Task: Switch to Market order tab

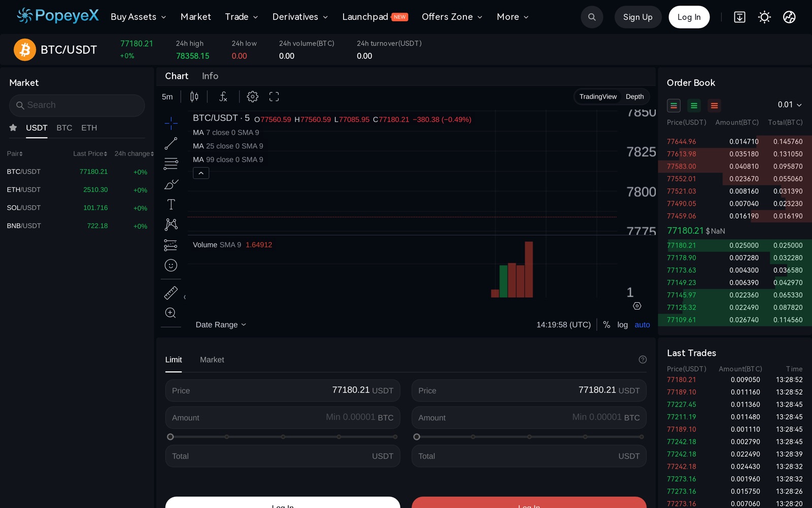Action: tap(212, 360)
